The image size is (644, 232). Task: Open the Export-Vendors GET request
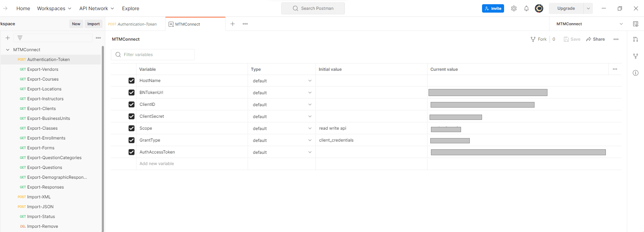point(51,69)
